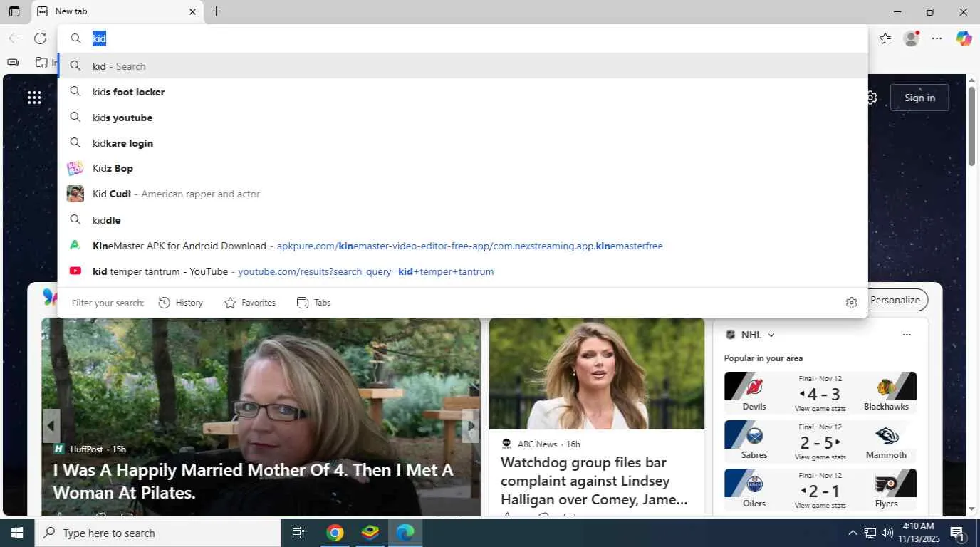This screenshot has height=547, width=980.
Task: Go to previous story with left arrow
Action: point(51,426)
